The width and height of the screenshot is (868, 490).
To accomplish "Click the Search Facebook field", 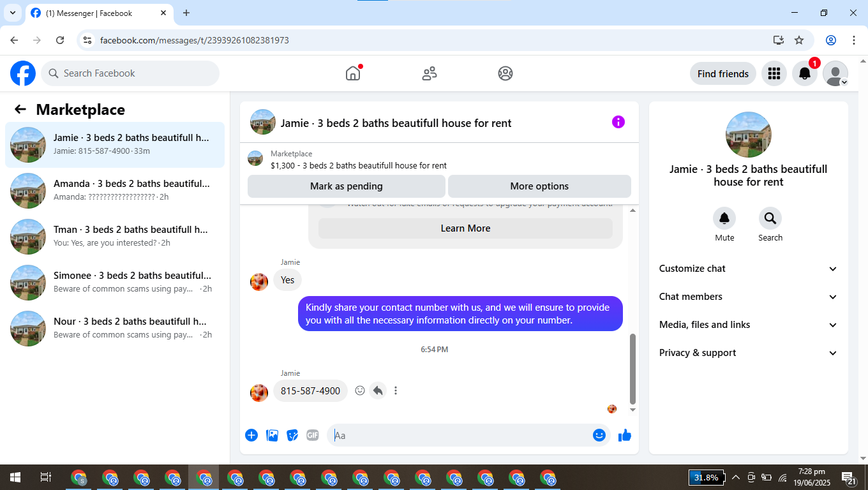I will pos(130,73).
